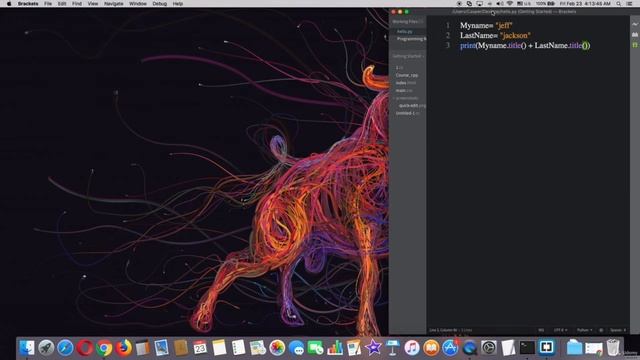Image resolution: width=640 pixels, height=360 pixels.
Task: Open iTunes music note icon
Action: [x=412, y=348]
